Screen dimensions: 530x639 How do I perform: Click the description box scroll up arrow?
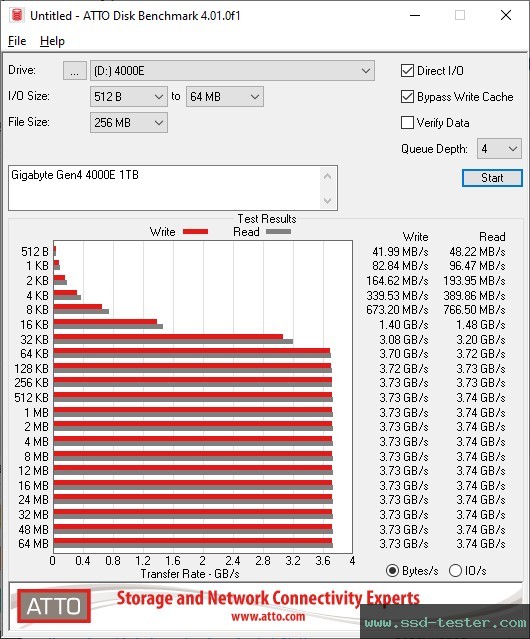point(328,176)
